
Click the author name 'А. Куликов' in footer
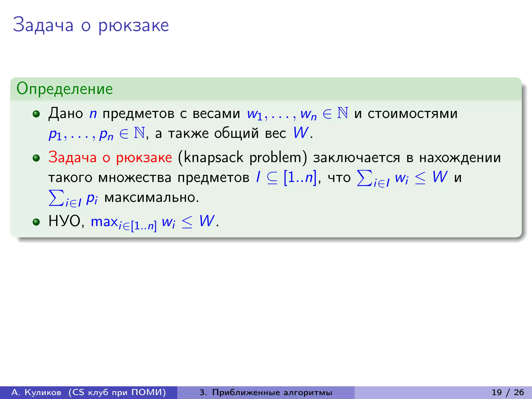pos(37,392)
